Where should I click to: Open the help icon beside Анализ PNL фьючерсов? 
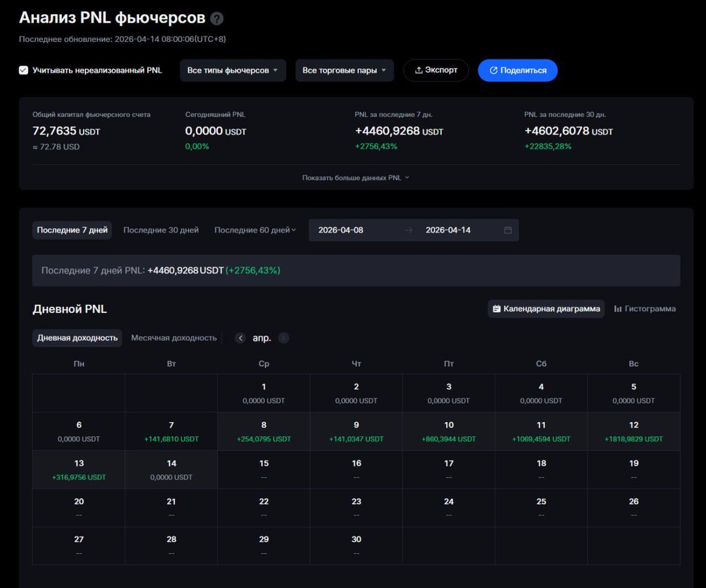point(217,19)
